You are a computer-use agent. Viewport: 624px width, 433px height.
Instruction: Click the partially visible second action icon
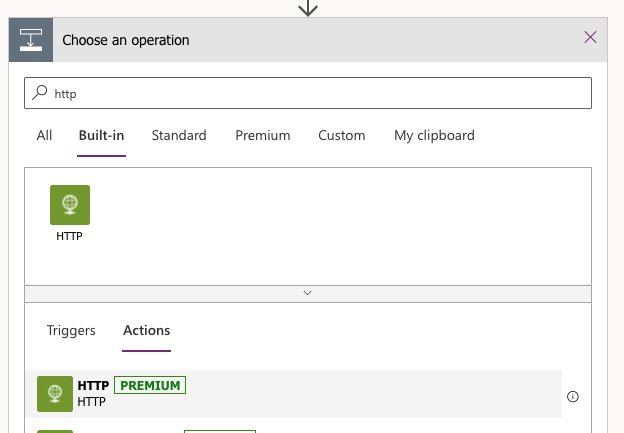point(55,431)
